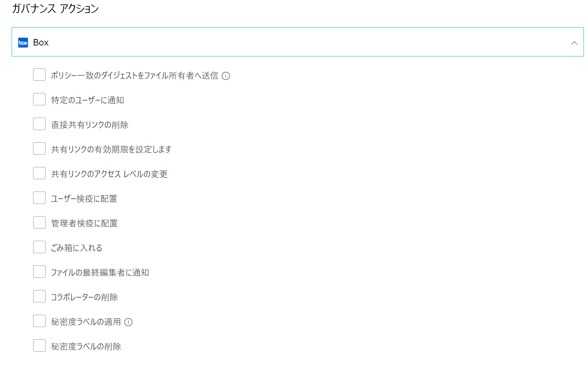Check 特定のユーザーに通知
The height and width of the screenshot is (366, 588).
(39, 99)
